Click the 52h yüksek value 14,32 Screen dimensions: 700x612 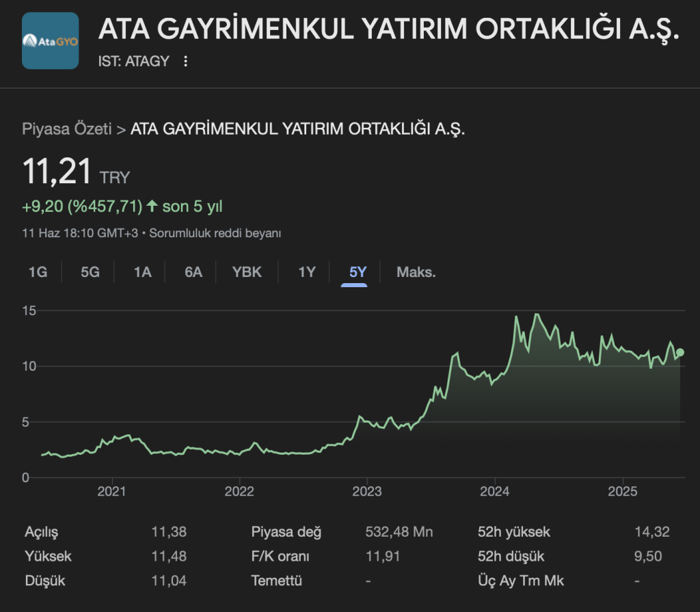click(x=651, y=532)
